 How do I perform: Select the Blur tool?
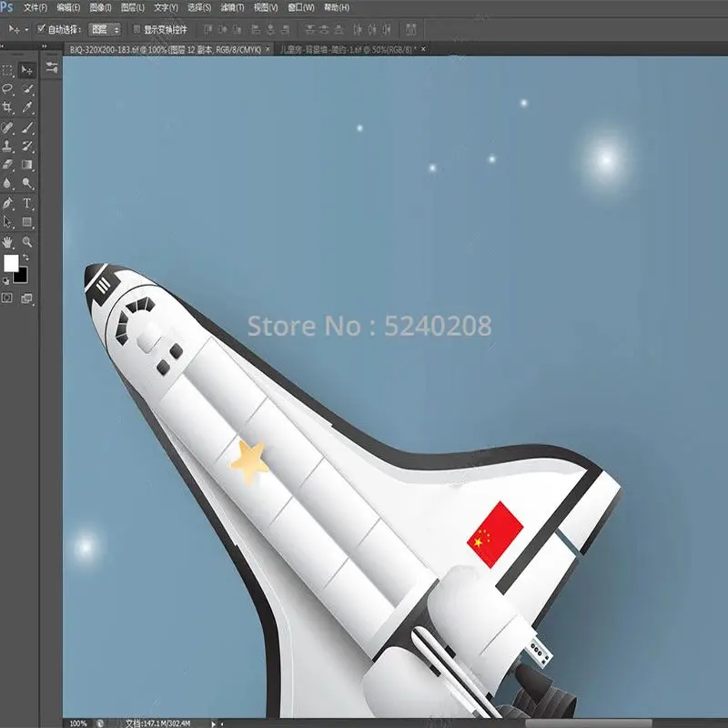7,184
